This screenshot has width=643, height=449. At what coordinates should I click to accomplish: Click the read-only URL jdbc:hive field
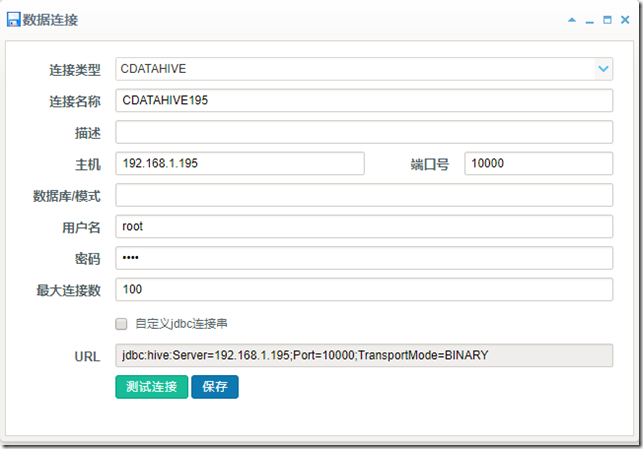click(364, 356)
